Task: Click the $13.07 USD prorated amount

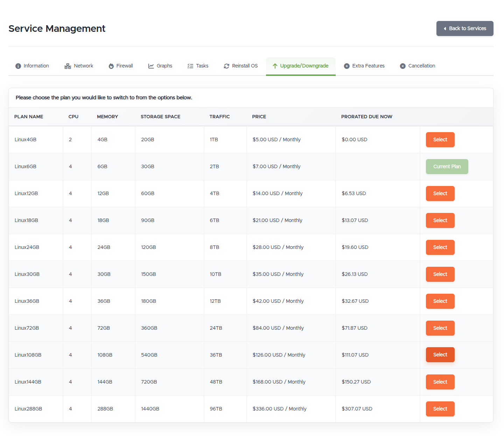Action: 355,221
